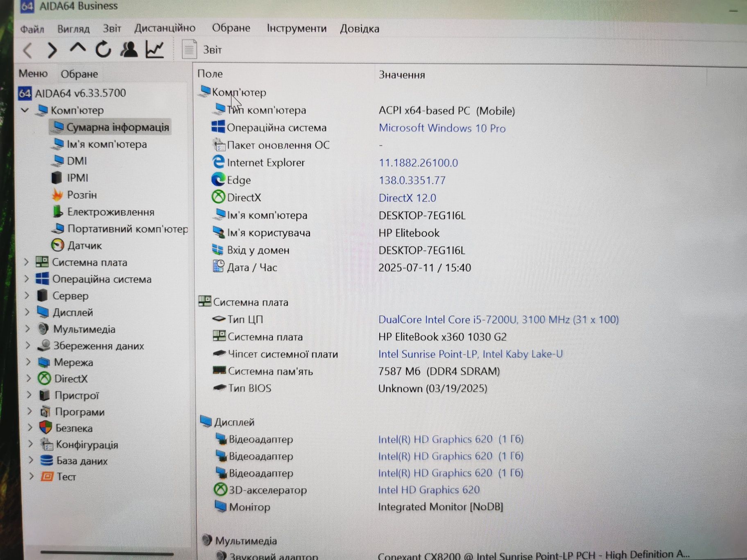Click the Internet Explorer icon in list
Image resolution: width=747 pixels, height=560 pixels.
tap(218, 162)
